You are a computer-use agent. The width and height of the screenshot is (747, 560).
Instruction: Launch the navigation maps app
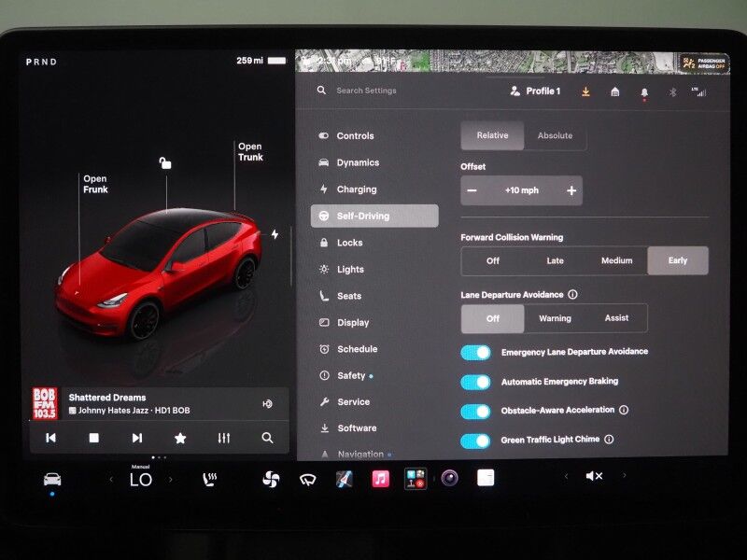[x=344, y=479]
